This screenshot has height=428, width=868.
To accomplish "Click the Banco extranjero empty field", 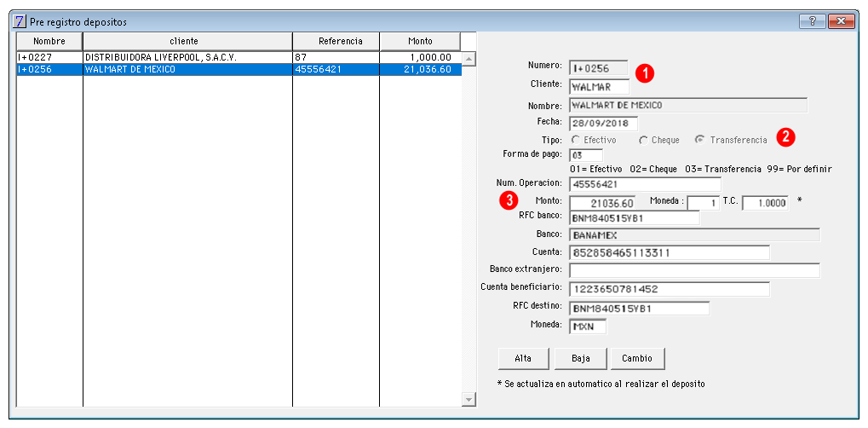I will click(x=693, y=270).
